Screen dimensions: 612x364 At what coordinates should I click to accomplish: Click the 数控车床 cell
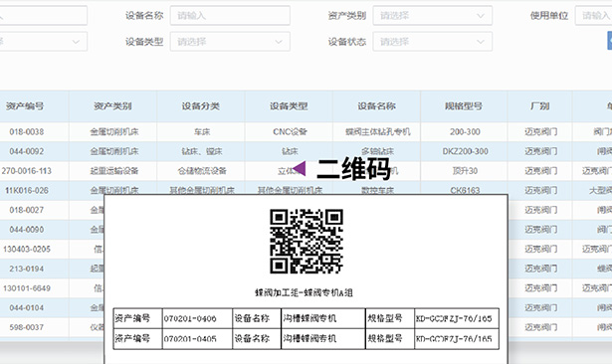(378, 190)
